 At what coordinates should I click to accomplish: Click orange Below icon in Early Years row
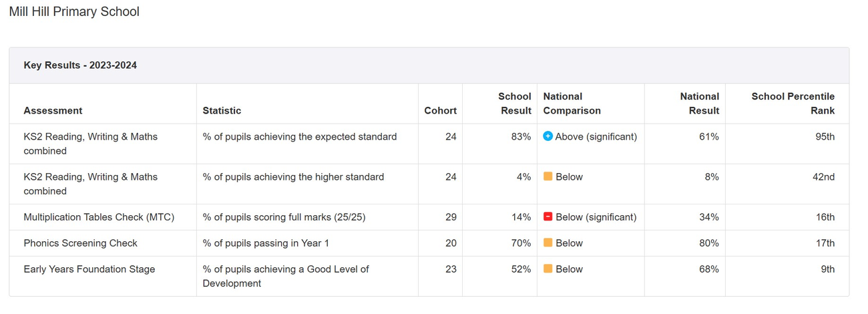548,269
